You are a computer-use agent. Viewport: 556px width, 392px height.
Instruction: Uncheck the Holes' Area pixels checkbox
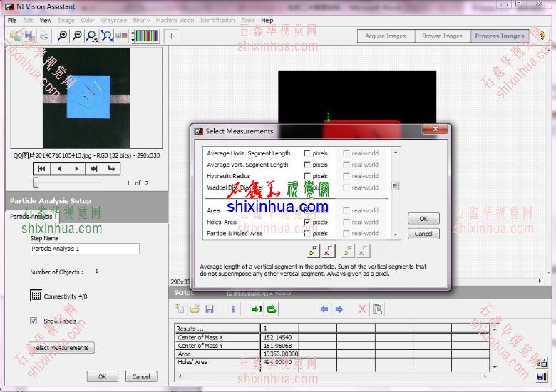307,222
